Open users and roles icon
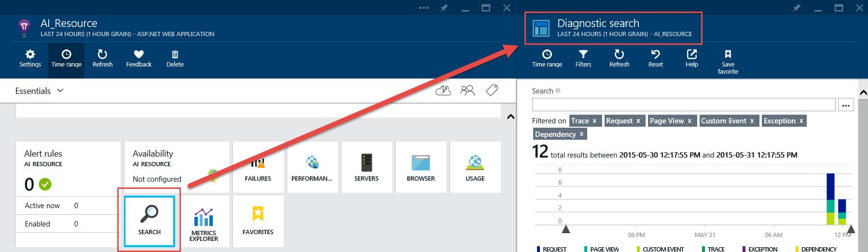The height and width of the screenshot is (252, 868). (467, 90)
